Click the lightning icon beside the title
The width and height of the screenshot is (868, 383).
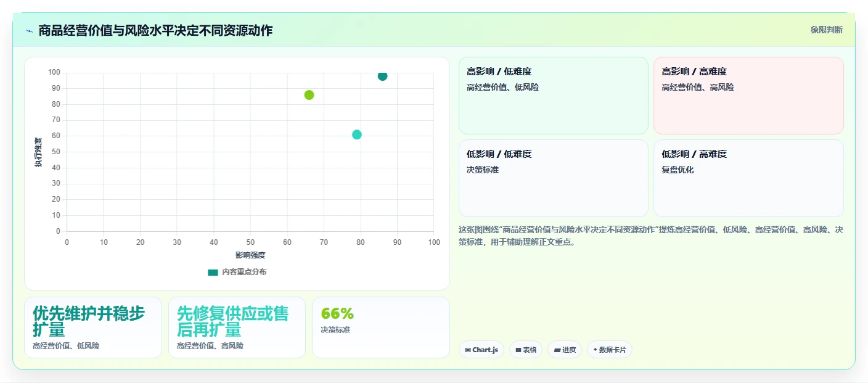tap(30, 31)
